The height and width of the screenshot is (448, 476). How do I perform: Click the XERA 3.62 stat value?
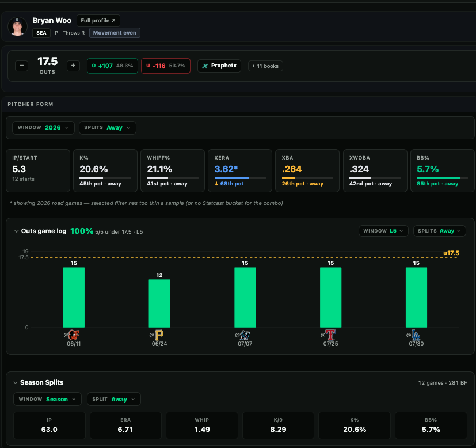(226, 169)
